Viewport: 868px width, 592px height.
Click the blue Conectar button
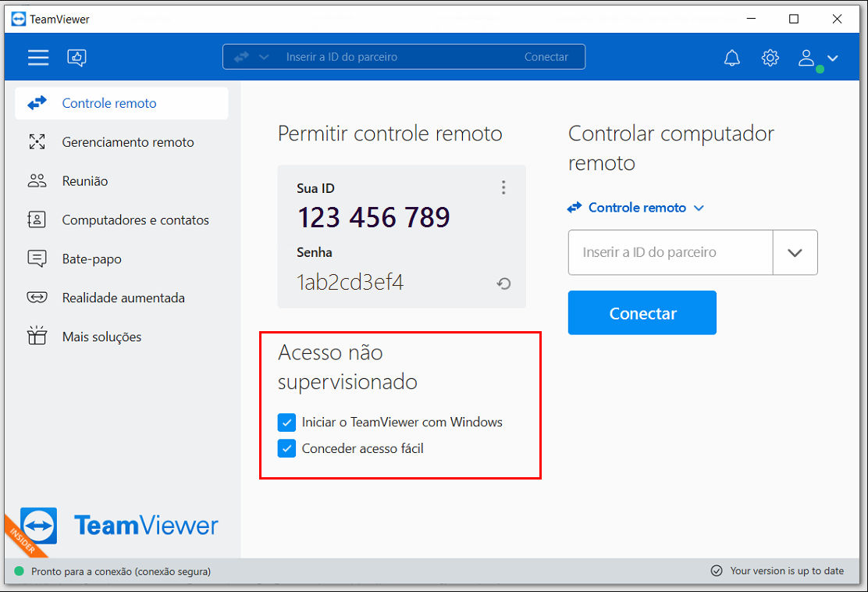[x=642, y=313]
